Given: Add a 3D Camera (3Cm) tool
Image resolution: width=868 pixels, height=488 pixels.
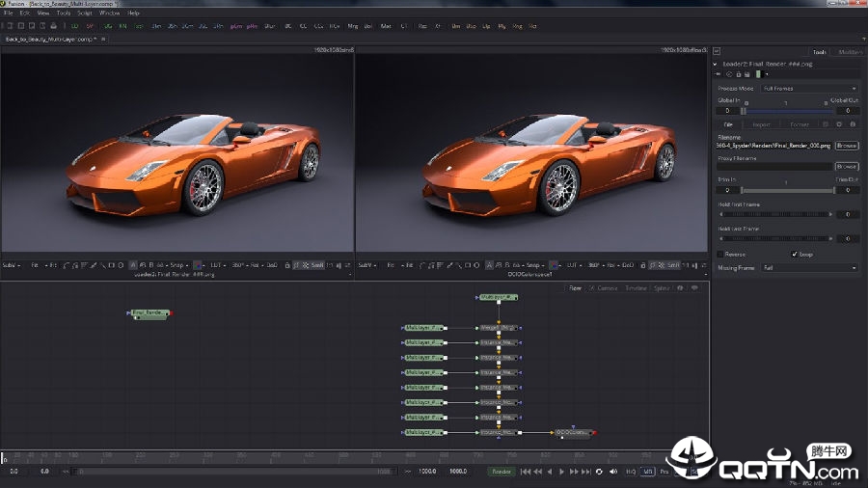Looking at the screenshot, I should click(188, 26).
